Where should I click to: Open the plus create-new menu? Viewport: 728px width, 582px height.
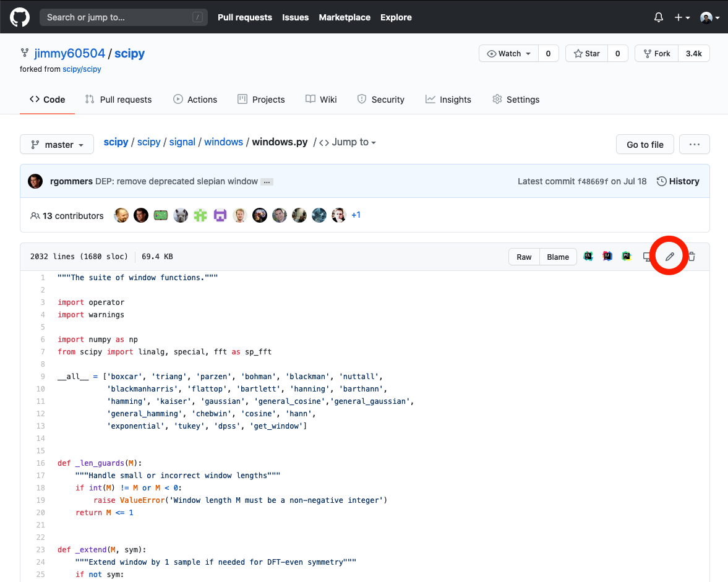pyautogui.click(x=682, y=17)
